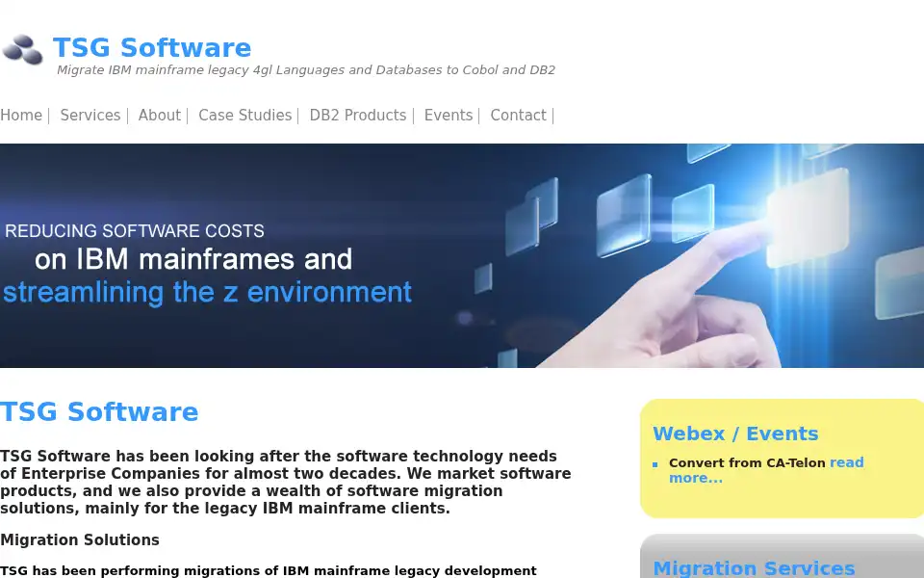Click the tagline about migrating 4gl Languages
This screenshot has width=924, height=578.
tap(306, 70)
